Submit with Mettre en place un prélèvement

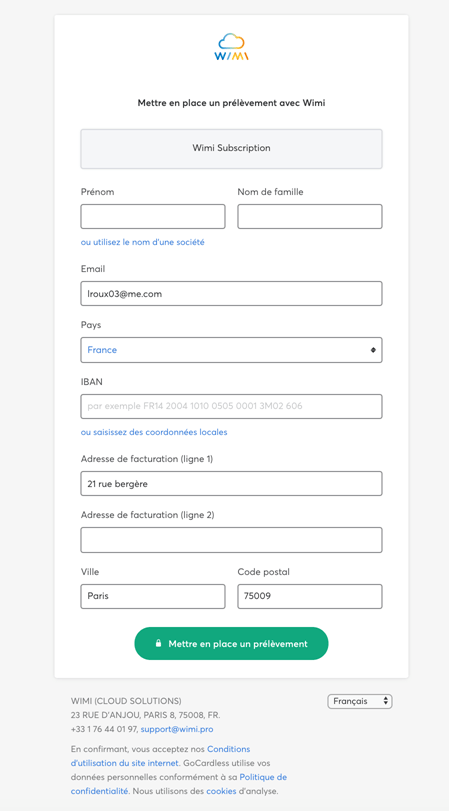click(231, 644)
